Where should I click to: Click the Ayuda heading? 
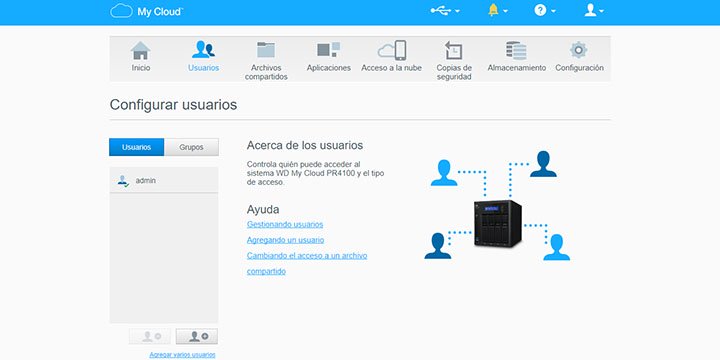point(263,209)
